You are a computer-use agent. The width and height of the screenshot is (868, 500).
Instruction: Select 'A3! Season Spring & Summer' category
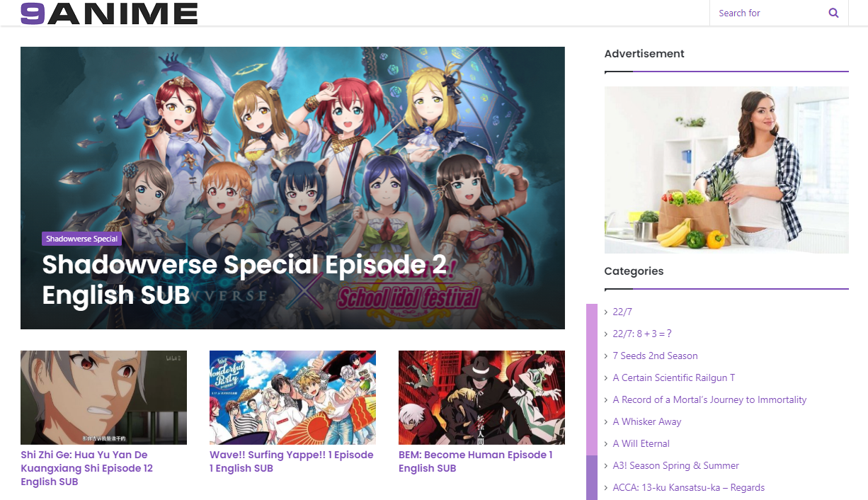[x=676, y=465]
